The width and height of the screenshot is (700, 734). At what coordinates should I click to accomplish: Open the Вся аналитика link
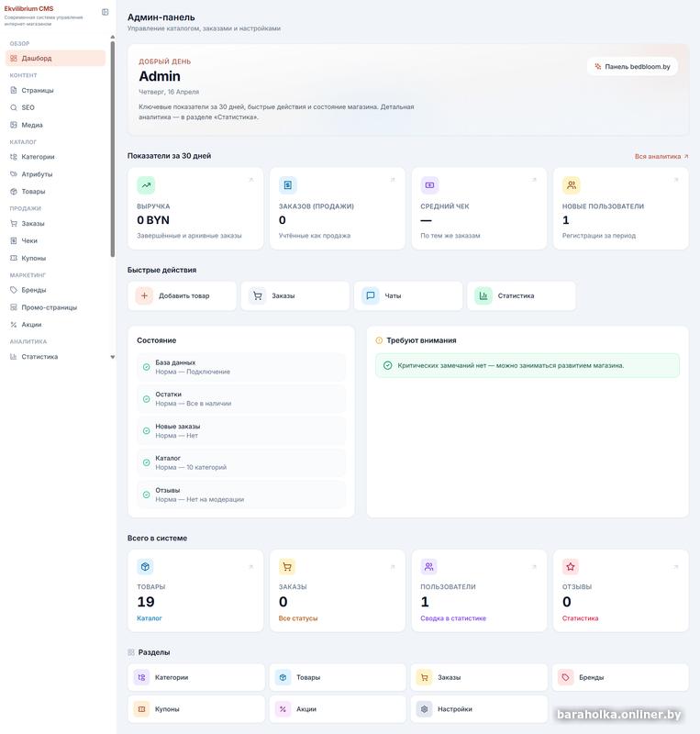(x=661, y=156)
